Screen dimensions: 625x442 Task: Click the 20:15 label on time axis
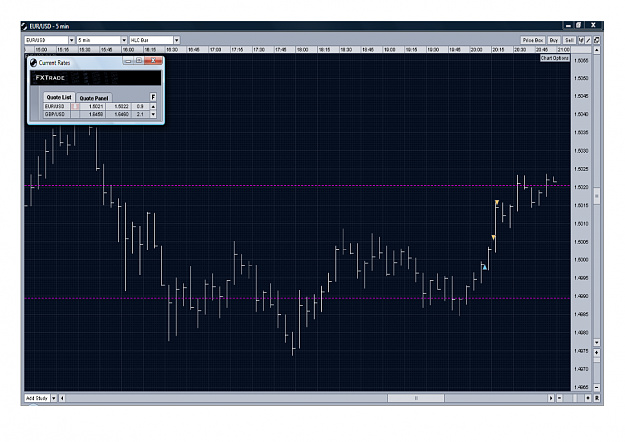(x=498, y=50)
